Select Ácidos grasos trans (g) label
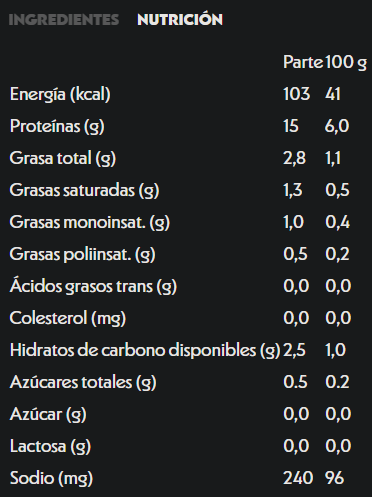 pyautogui.click(x=93, y=286)
